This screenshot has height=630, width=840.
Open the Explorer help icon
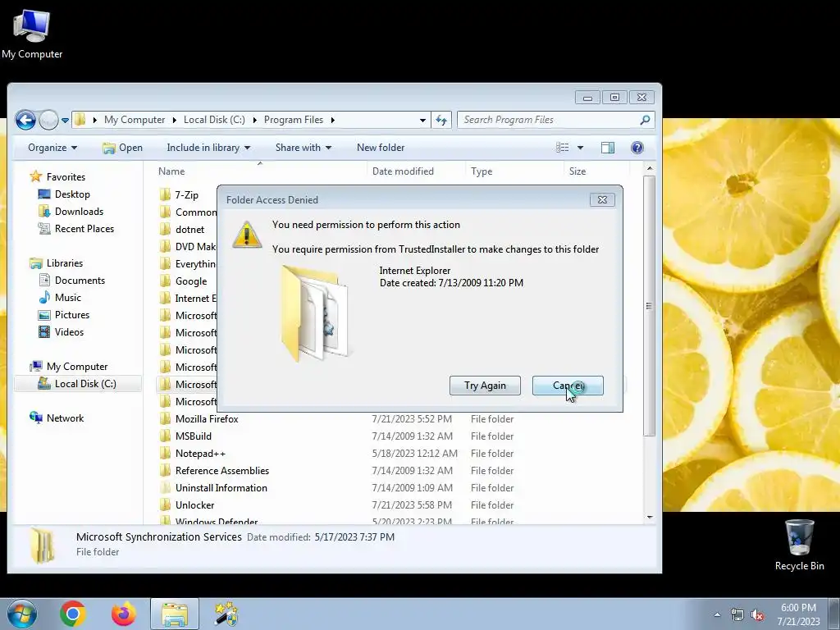pyautogui.click(x=637, y=148)
